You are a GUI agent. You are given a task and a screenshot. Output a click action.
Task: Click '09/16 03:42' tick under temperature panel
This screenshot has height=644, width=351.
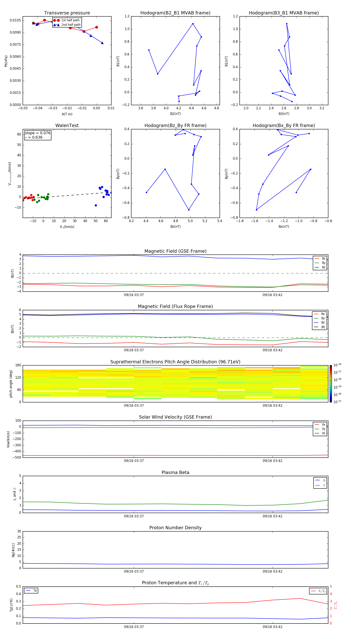[x=273, y=627]
